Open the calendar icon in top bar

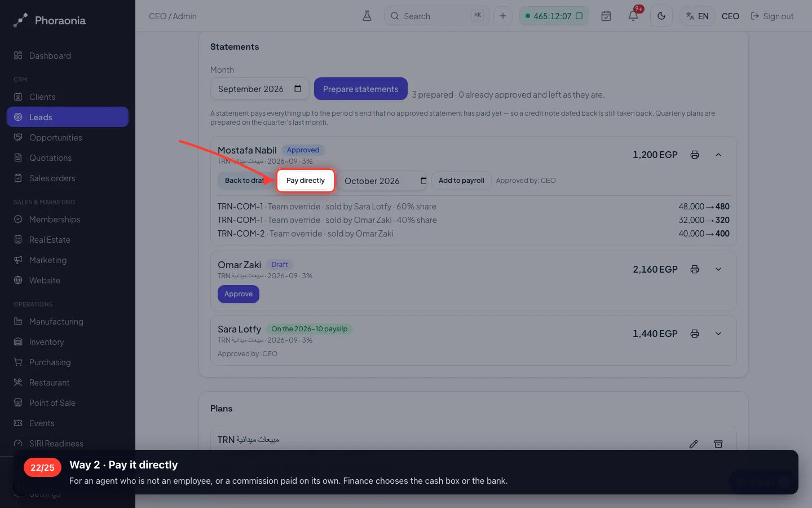coord(606,16)
